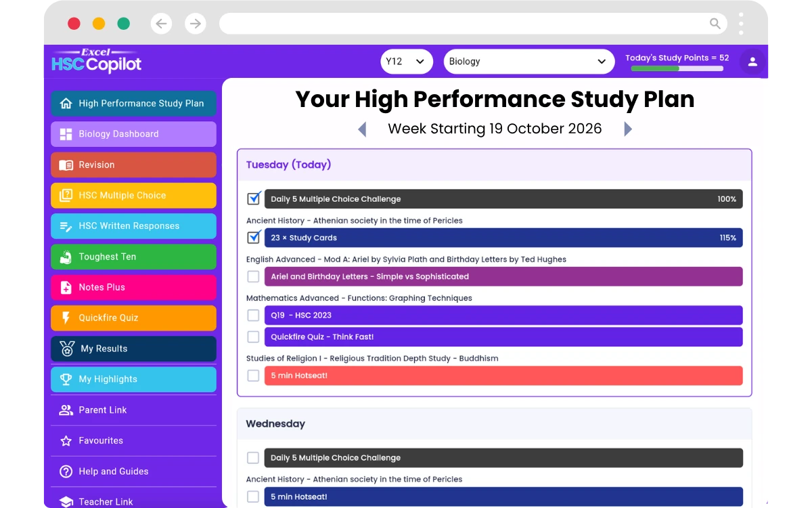This screenshot has width=812, height=508.
Task: Select Notes Plus in the sidebar
Action: pyautogui.click(x=133, y=287)
